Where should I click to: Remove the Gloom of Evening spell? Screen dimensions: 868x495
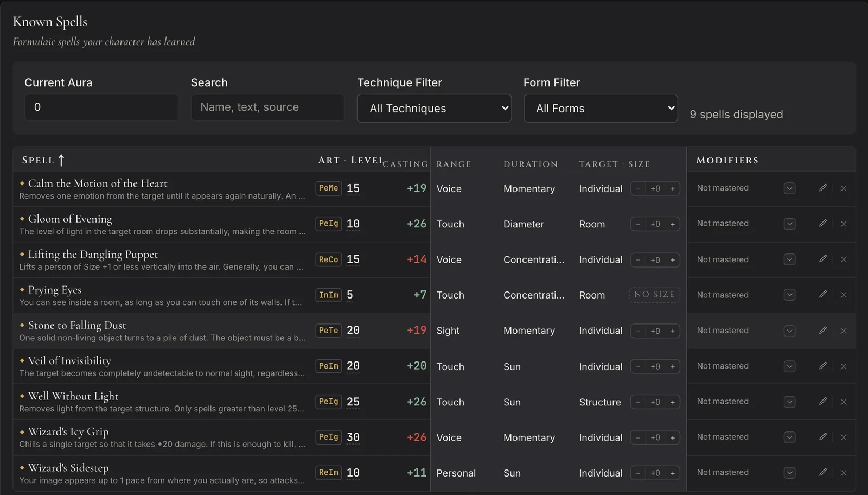(844, 224)
